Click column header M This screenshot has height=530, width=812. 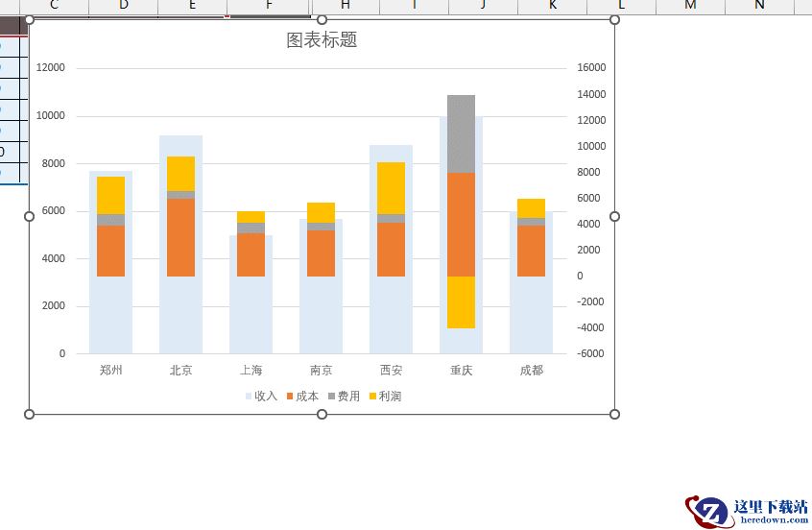coord(690,6)
